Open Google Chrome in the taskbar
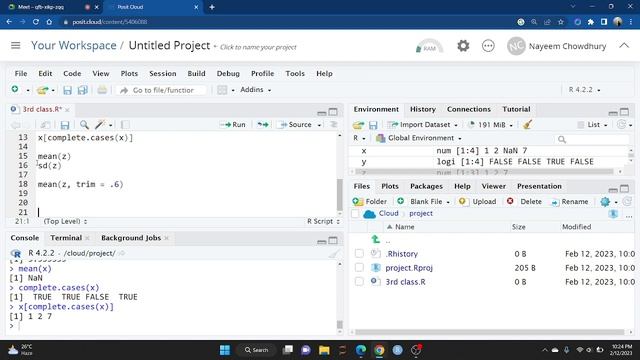The height and width of the screenshot is (360, 640). [x=379, y=350]
